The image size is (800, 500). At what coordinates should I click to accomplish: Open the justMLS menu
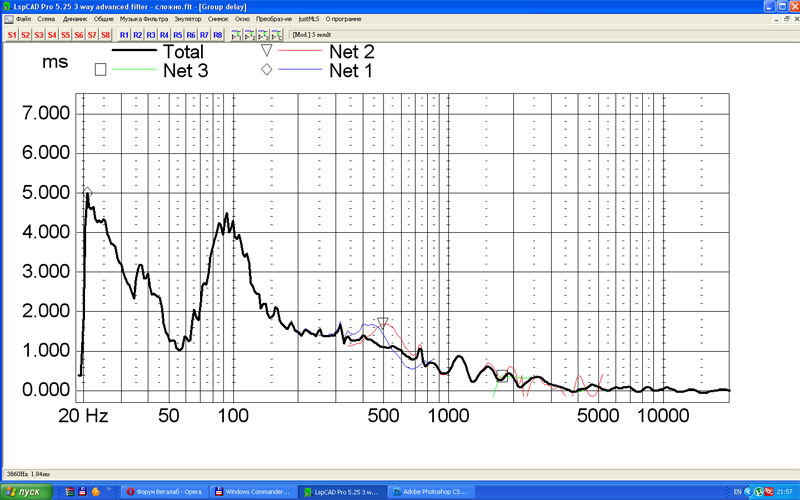point(309,19)
